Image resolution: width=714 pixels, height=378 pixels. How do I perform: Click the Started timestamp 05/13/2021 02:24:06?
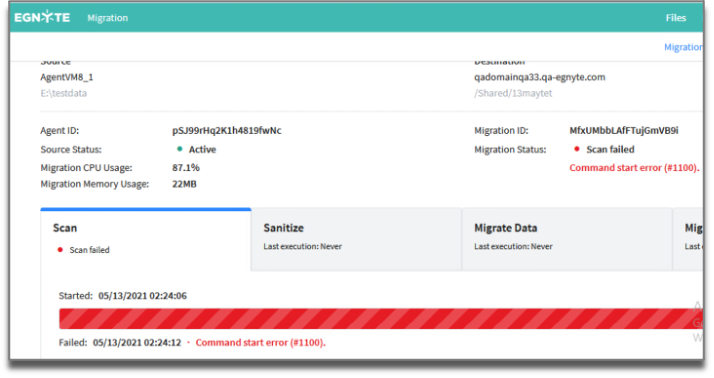click(143, 296)
